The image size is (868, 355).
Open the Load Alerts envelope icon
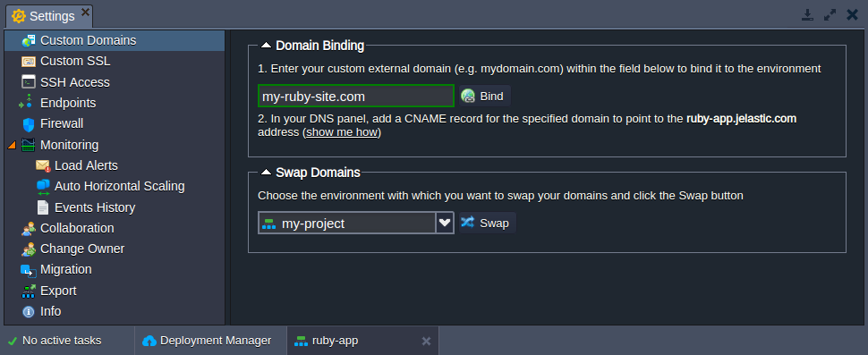click(x=43, y=165)
